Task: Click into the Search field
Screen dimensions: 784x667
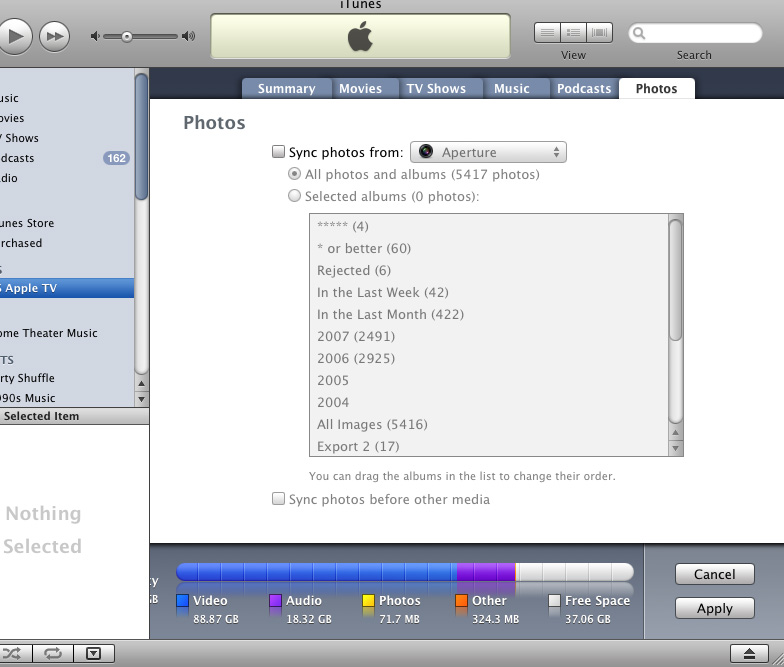Action: point(695,34)
